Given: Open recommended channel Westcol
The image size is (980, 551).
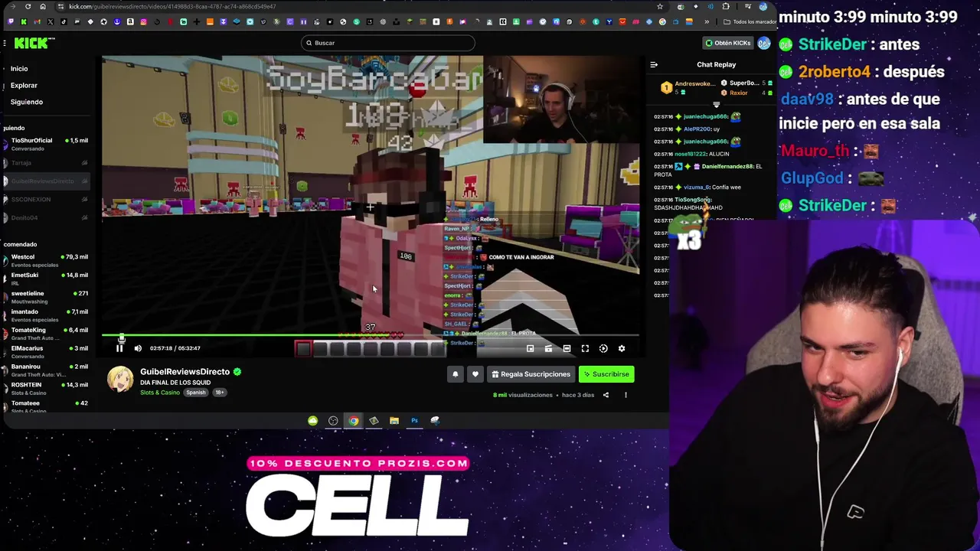Looking at the screenshot, I should point(44,260).
